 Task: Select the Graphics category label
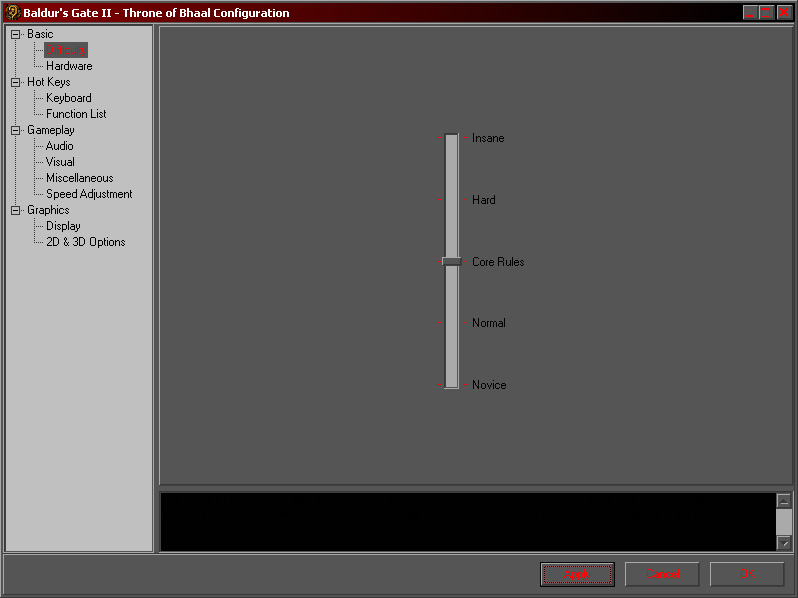coord(48,210)
